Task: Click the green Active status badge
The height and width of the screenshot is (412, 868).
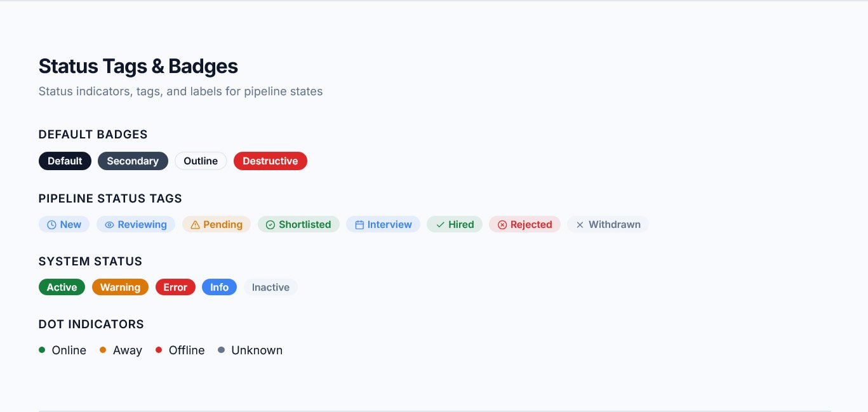Action: [x=62, y=288]
